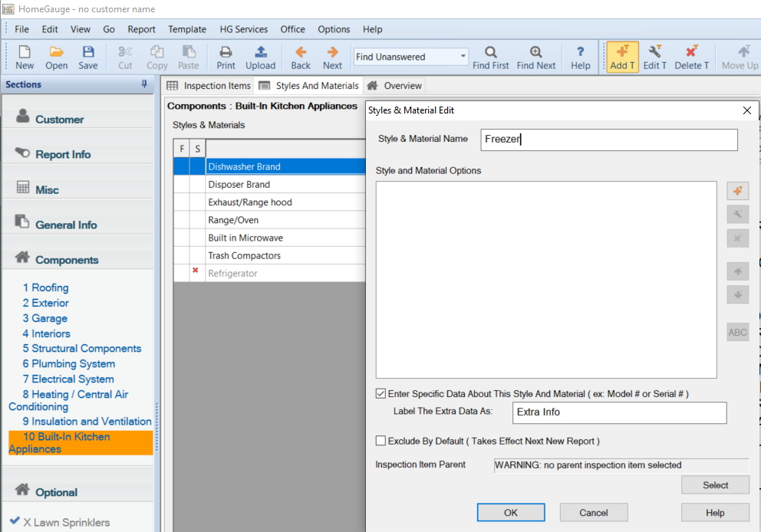Enable the Exclude By Default checkbox

[381, 441]
